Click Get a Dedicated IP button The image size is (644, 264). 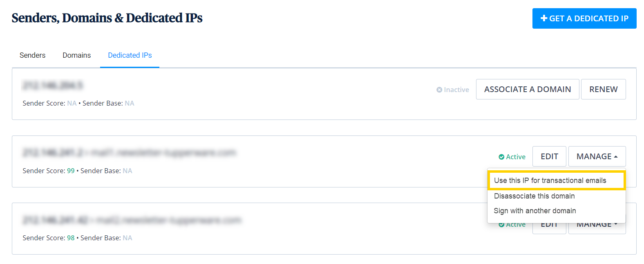584,18
